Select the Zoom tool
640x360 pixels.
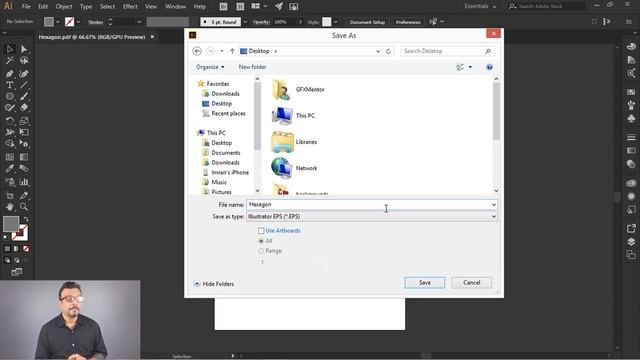click(24, 207)
